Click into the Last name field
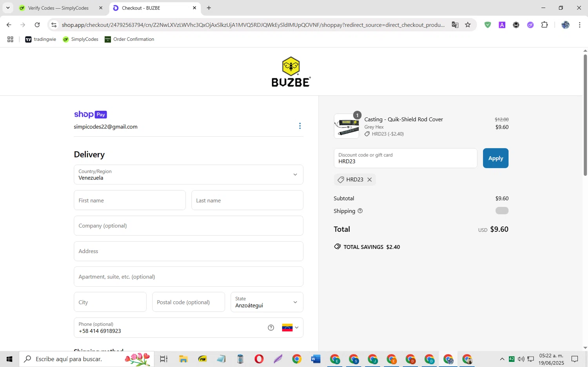Screen dimensions: 588x367 pyautogui.click(x=247, y=200)
